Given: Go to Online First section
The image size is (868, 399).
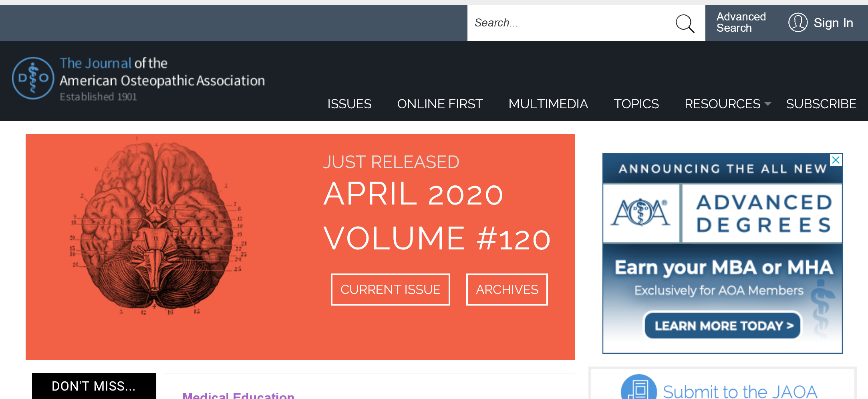Looking at the screenshot, I should coord(440,104).
